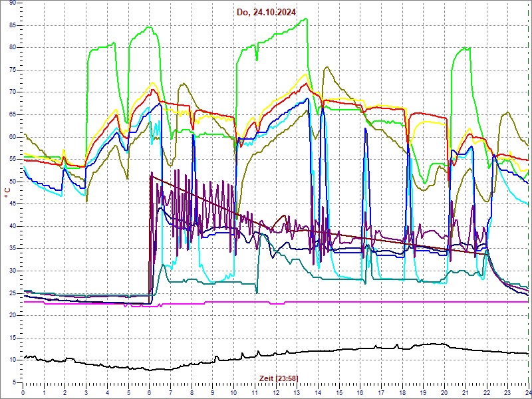Select the 80 value on temperature axis
This screenshot has width=532, height=399.
pos(12,47)
